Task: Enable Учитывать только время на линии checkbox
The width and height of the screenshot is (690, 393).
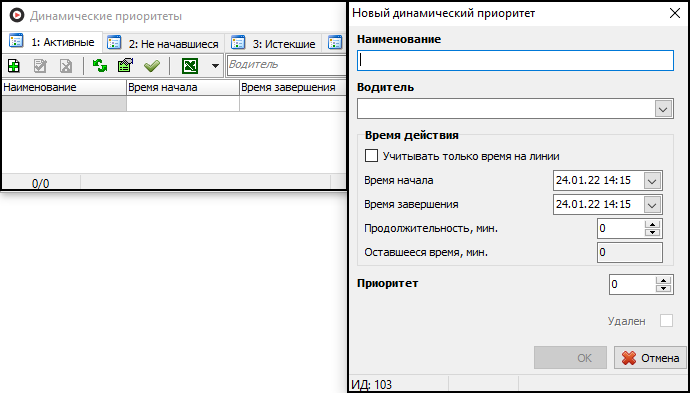Action: [x=371, y=156]
